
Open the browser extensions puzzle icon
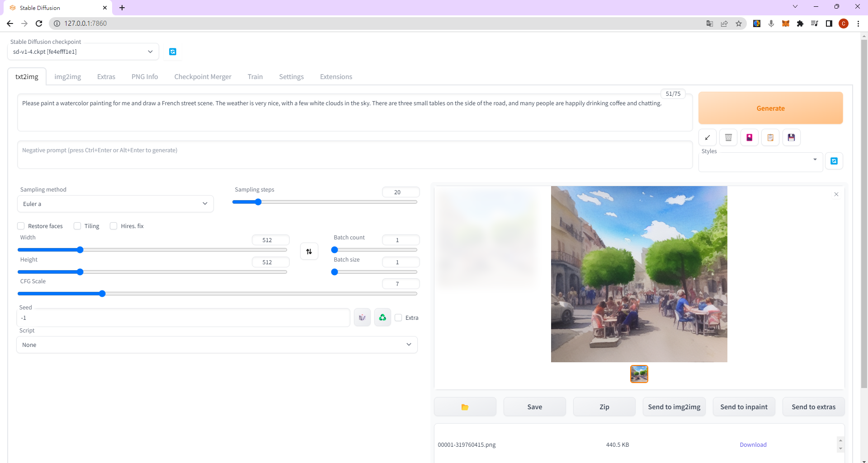tap(800, 23)
